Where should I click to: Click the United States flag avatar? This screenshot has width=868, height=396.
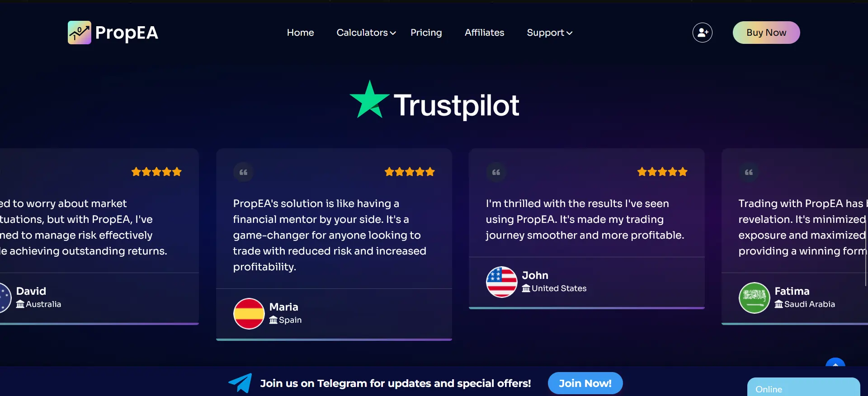pos(501,282)
